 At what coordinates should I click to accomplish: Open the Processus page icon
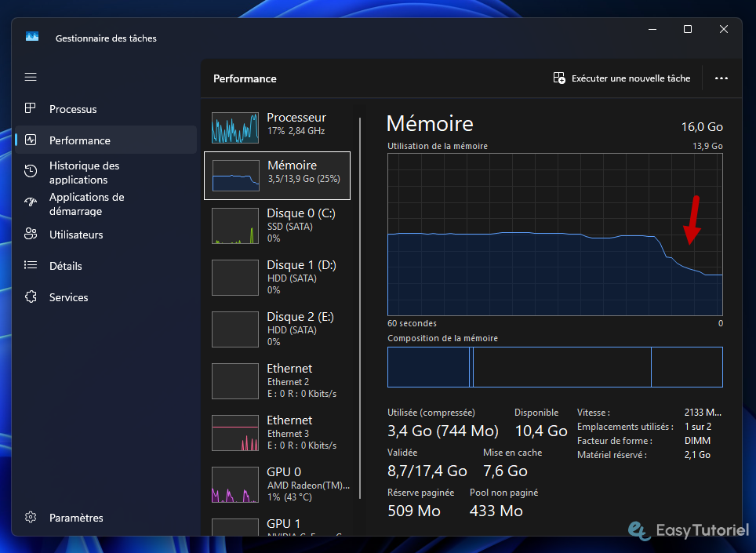click(x=31, y=109)
